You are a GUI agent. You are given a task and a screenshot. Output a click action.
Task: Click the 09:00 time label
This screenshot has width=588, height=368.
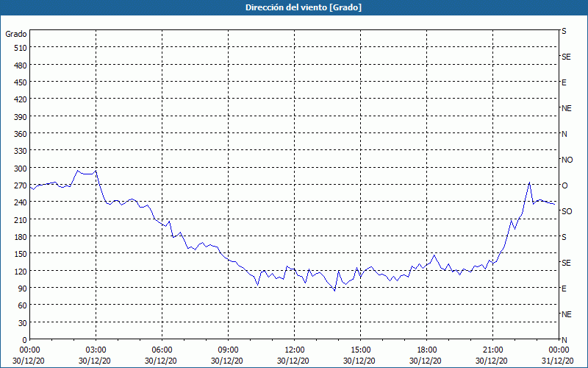coord(229,350)
